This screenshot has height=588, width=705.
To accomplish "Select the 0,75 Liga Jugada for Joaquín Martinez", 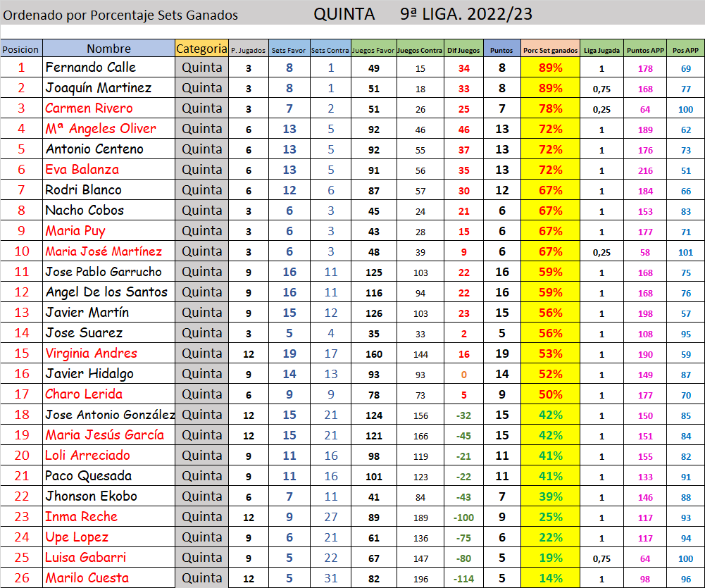I will pos(601,89).
